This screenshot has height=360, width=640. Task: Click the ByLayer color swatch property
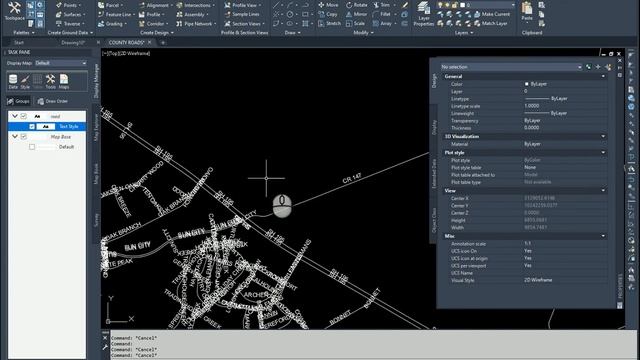click(527, 84)
